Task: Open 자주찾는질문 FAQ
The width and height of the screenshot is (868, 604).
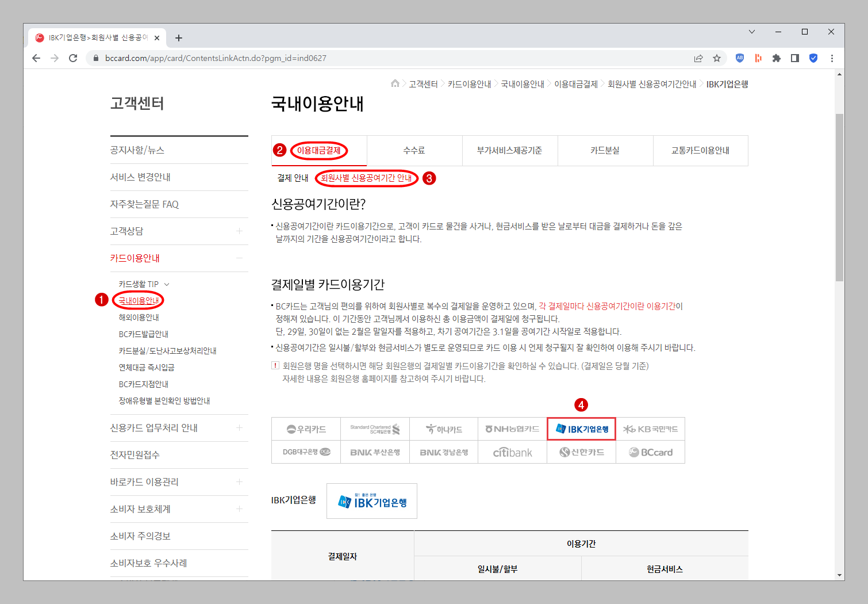Action: pyautogui.click(x=144, y=204)
